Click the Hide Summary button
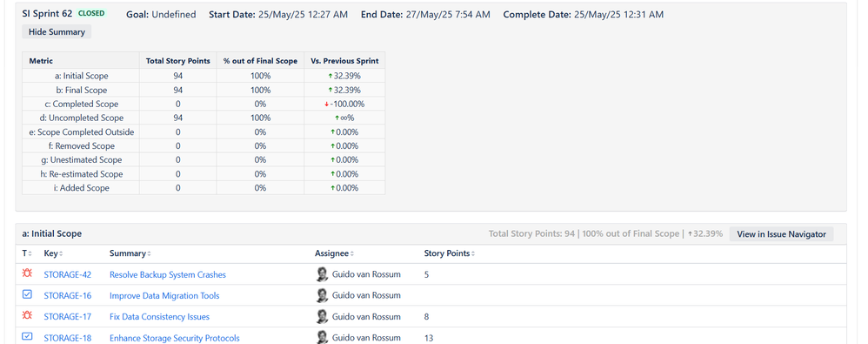Viewport: 868px width, 344px height. point(57,32)
